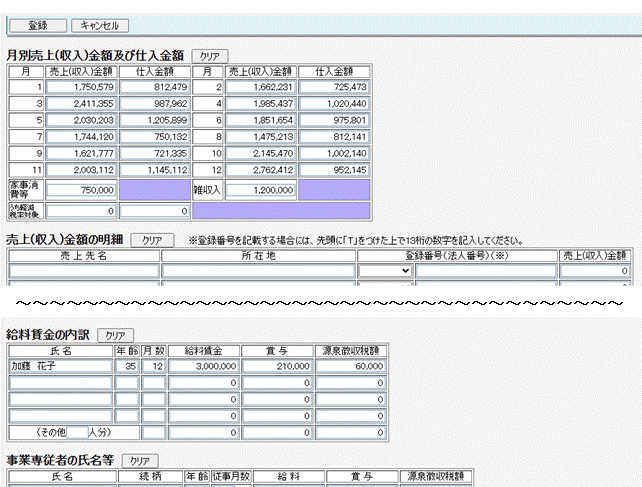Viewport: 642px width, 487px height.
Task: Edit 家事消費等 amount field 750,000
Action: (81, 190)
